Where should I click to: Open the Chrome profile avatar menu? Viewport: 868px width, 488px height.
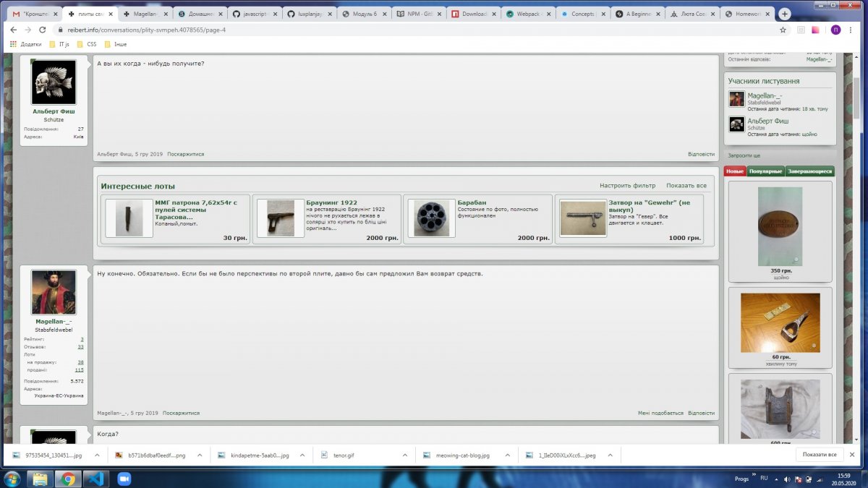coord(835,30)
